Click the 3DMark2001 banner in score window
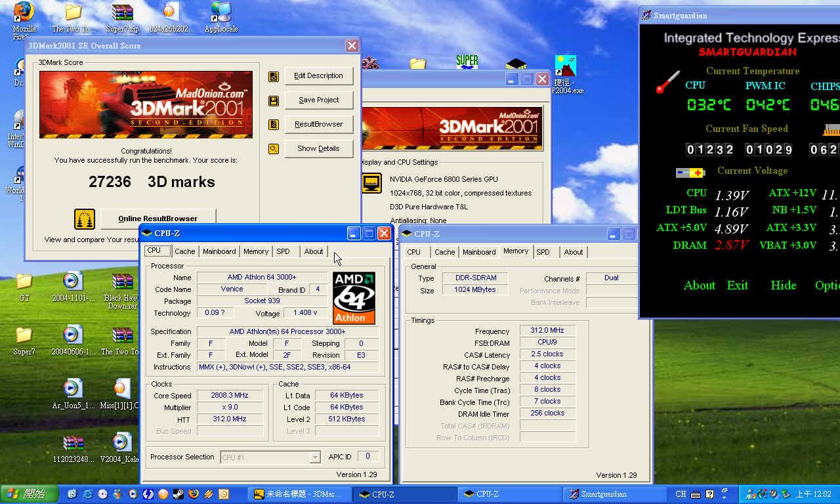Viewport: 840px width, 504px height. point(146,104)
